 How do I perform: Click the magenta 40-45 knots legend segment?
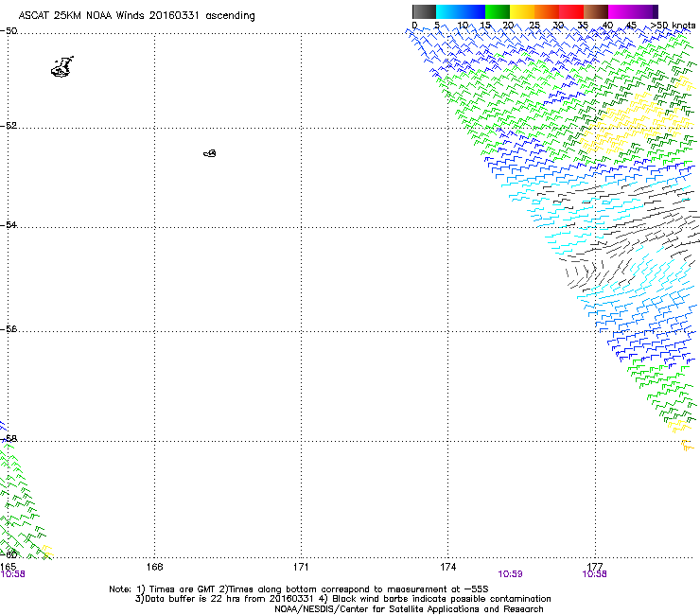point(621,11)
